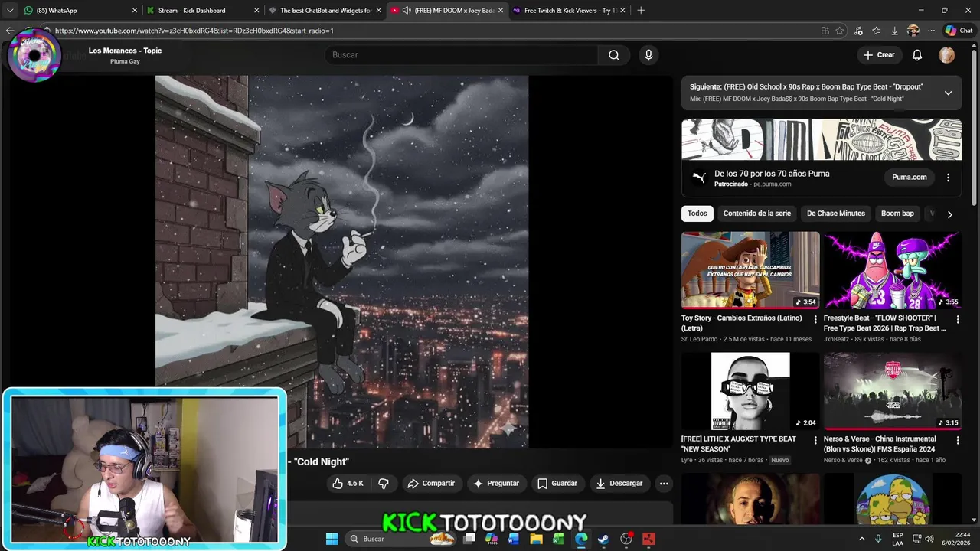The width and height of the screenshot is (980, 551).
Task: Click the Puma banner ad image
Action: (x=822, y=139)
